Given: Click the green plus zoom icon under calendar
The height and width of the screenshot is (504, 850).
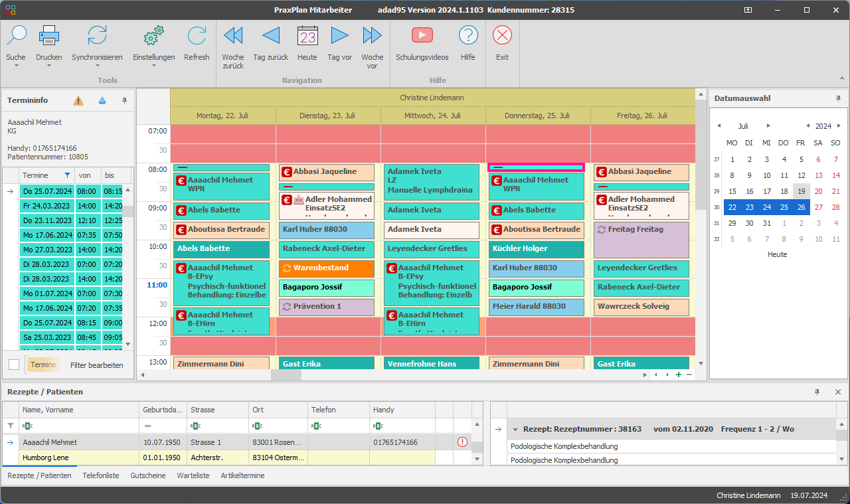Looking at the screenshot, I should click(679, 375).
